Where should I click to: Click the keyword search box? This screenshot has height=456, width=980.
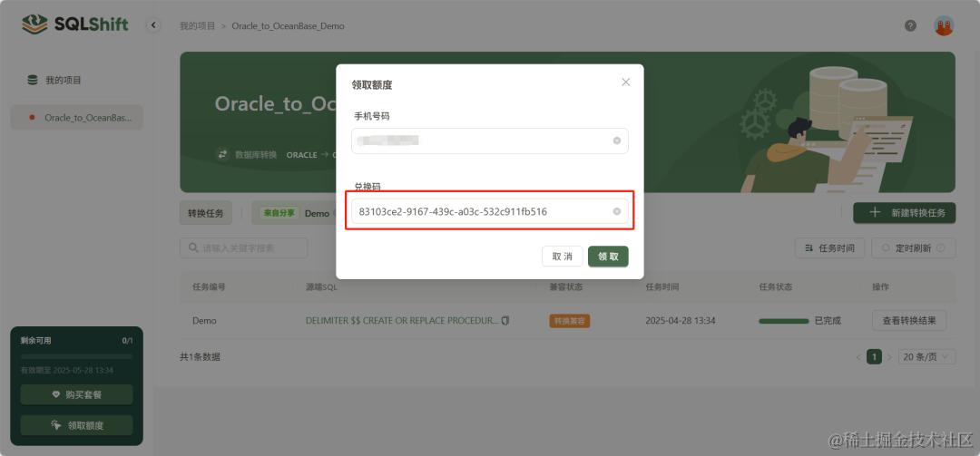[244, 248]
